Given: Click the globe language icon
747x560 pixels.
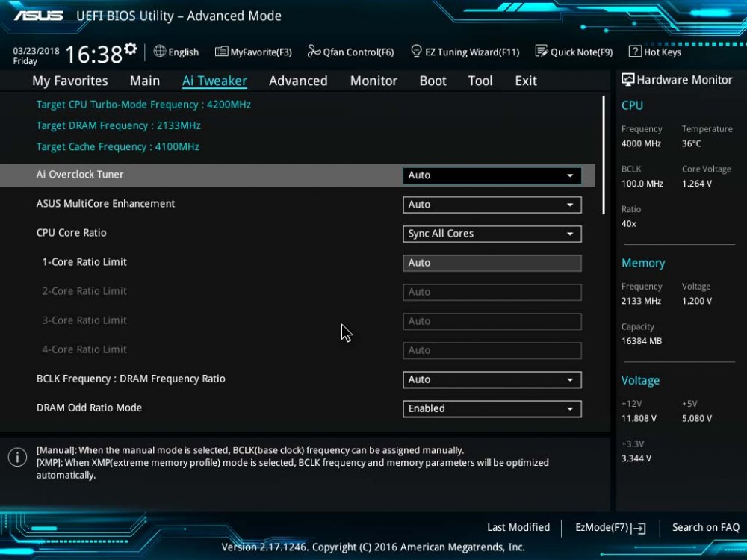Looking at the screenshot, I should [160, 51].
